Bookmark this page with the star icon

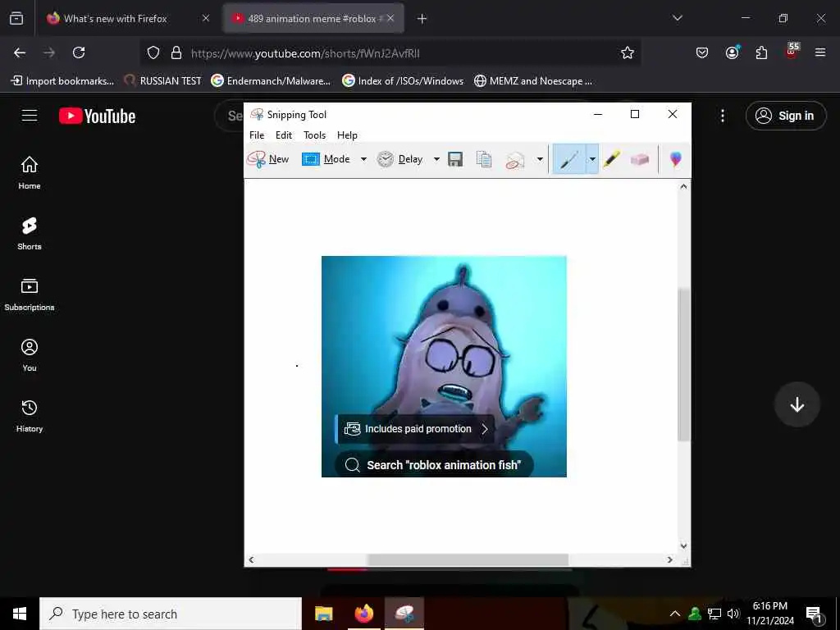click(628, 52)
